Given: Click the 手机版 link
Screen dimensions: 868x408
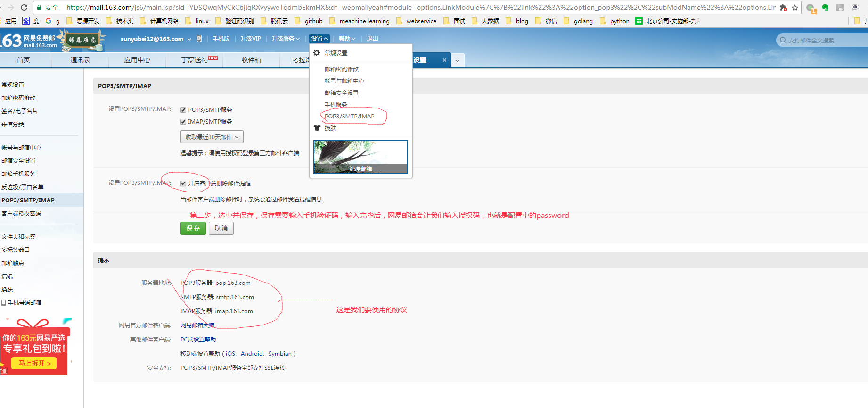Looking at the screenshot, I should click(221, 39).
